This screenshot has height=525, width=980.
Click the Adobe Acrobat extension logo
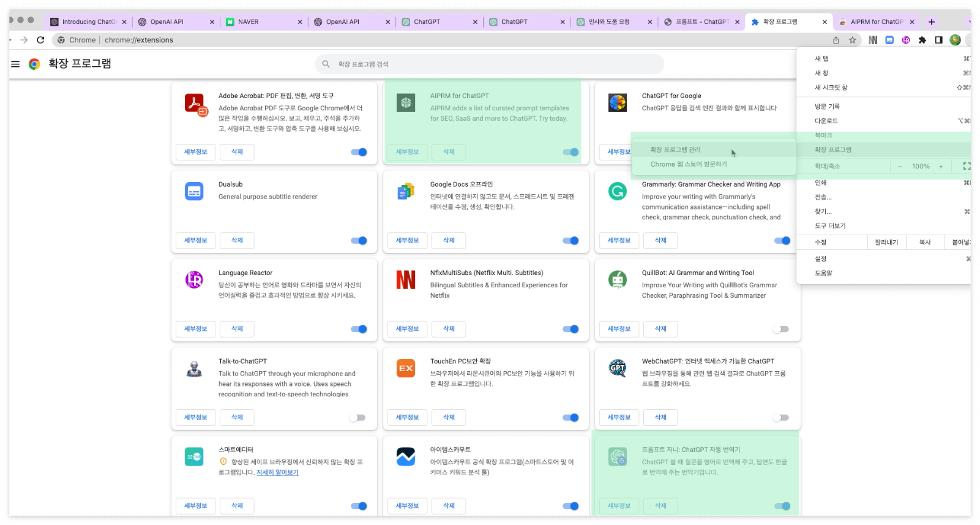click(196, 104)
